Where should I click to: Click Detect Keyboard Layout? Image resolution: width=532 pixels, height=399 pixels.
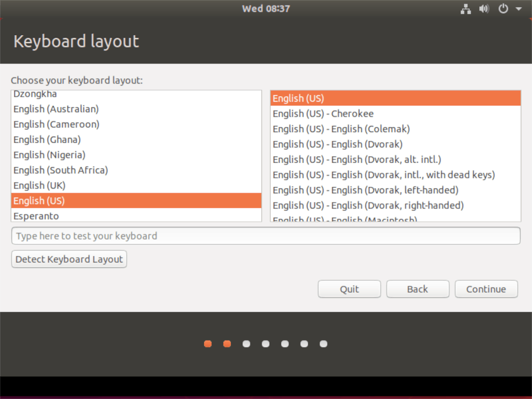click(x=69, y=259)
